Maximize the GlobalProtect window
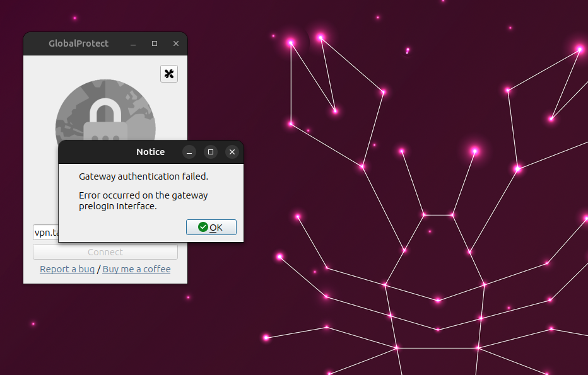Screen dimensions: 588x375 154,43
